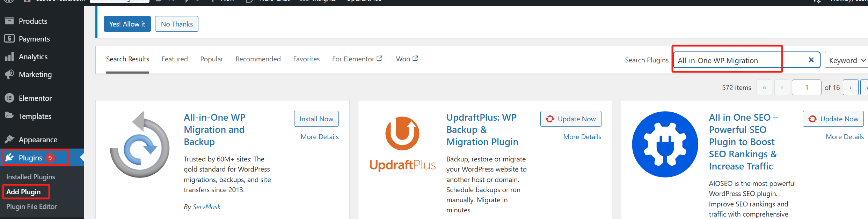Click the Templates folder icon
This screenshot has height=219, width=868.
tap(9, 116)
